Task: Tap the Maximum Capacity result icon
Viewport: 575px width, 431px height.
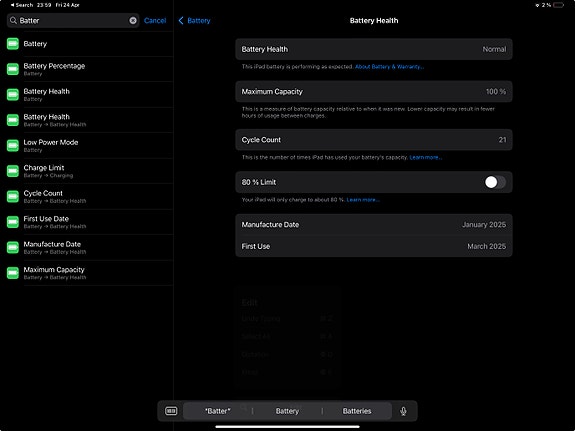Action: click(13, 273)
